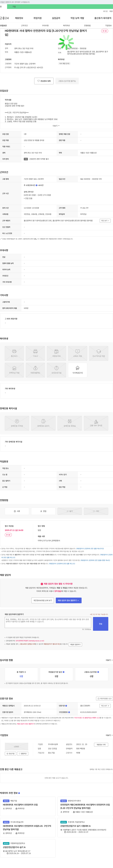Select the 직원대출제도 welfare icon

35,370
